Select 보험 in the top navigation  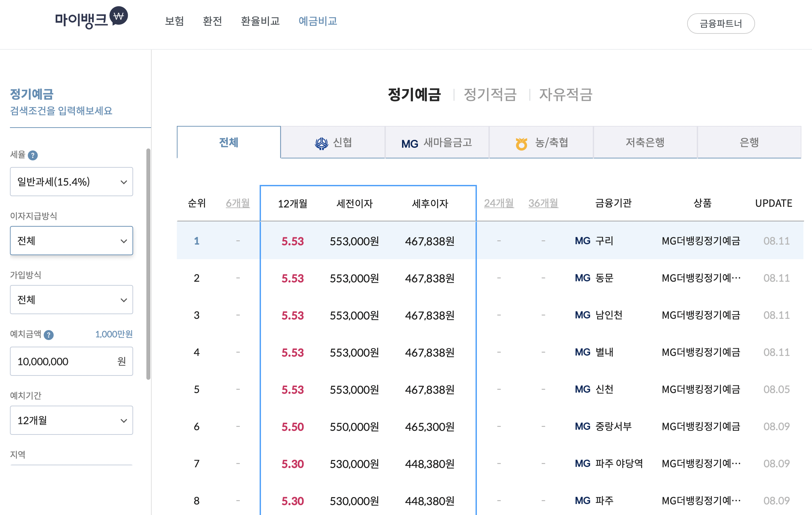(x=174, y=21)
